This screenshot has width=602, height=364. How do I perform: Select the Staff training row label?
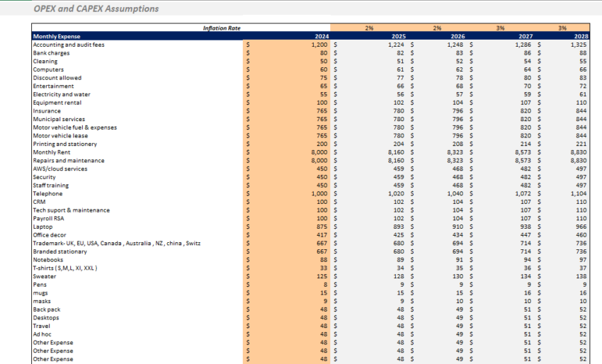pyautogui.click(x=51, y=186)
